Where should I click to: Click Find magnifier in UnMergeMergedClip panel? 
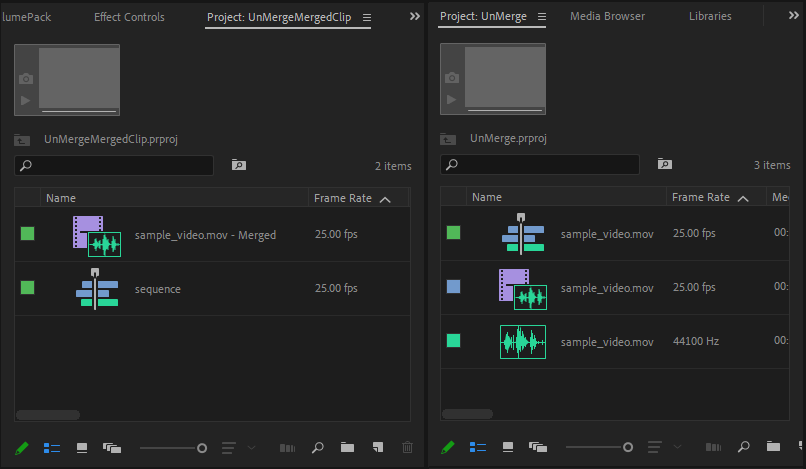[318, 447]
